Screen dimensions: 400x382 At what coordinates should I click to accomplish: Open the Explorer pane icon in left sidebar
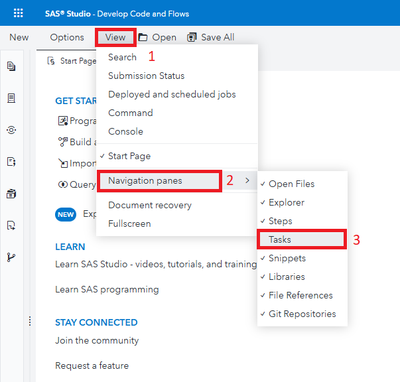tap(11, 66)
